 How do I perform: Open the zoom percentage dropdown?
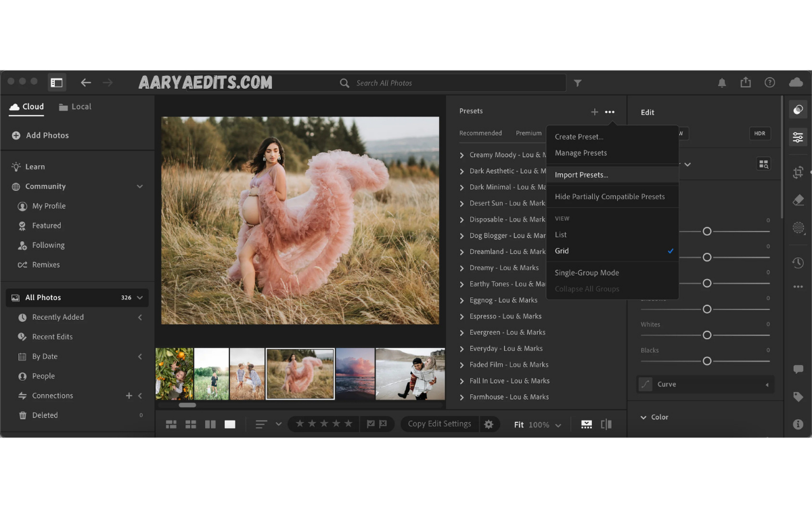[x=558, y=425]
